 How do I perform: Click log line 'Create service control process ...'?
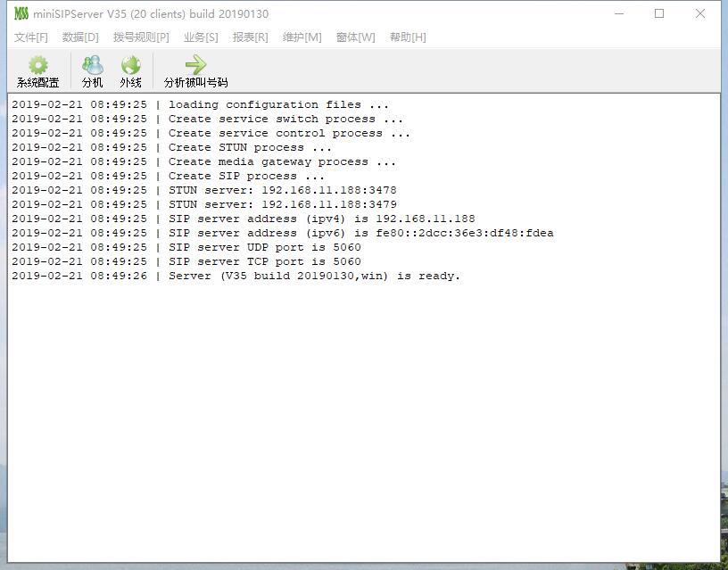(211, 133)
